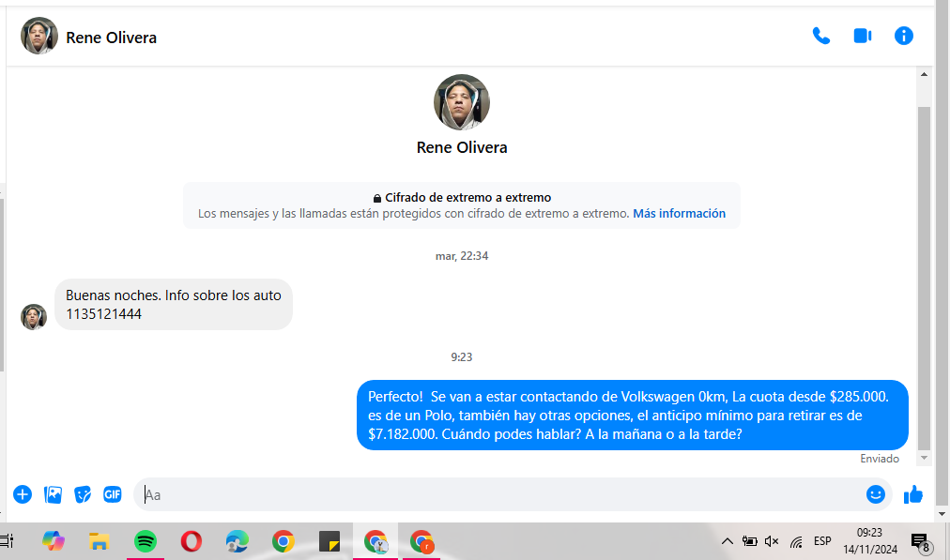Open Rene Olivera's large profile picture
This screenshot has width=950, height=560.
point(461,102)
